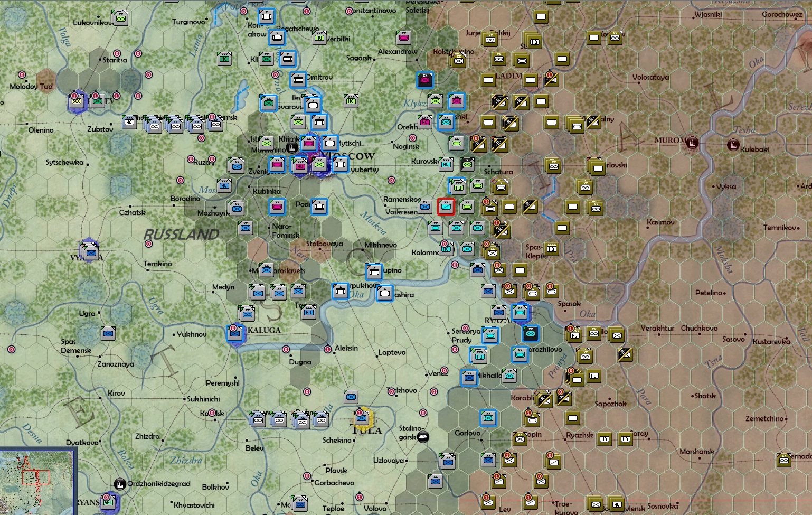Click the Sukhinichi town label
Viewport: 812px width, 515px height.
(203, 399)
